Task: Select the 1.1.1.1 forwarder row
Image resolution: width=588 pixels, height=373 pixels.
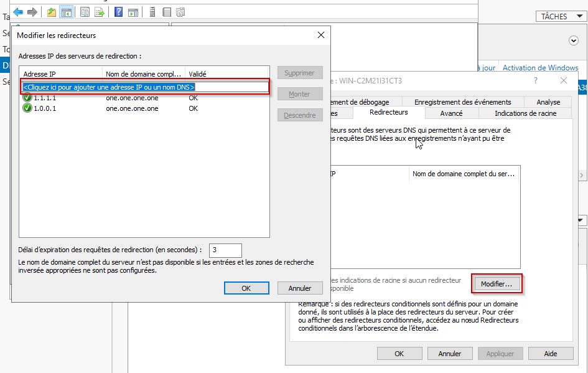Action: click(x=145, y=98)
